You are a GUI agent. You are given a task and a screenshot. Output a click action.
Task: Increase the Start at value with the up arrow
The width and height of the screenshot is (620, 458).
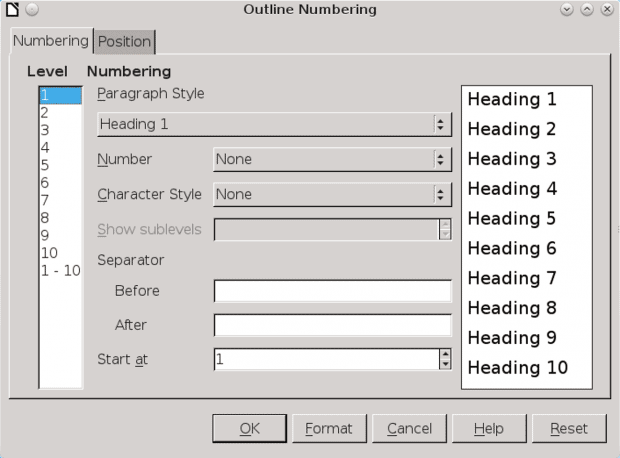(x=445, y=354)
